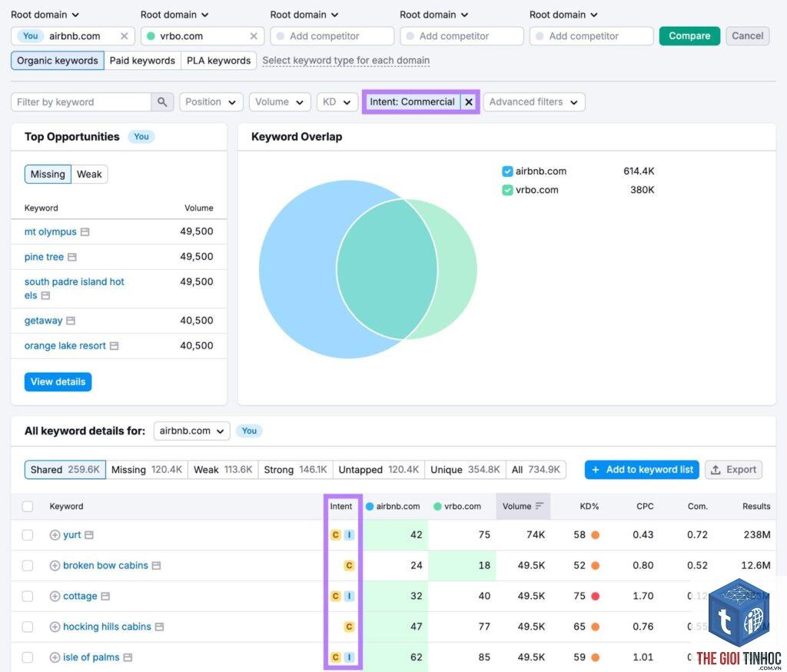Switch to the Untapped 120.4K tab
The width and height of the screenshot is (787, 672).
pyautogui.click(x=378, y=470)
